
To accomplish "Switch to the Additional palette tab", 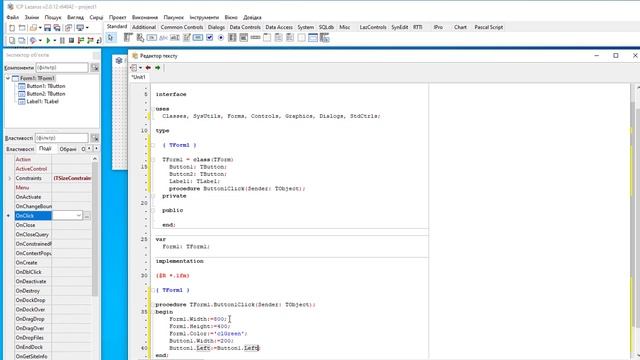I will point(144,27).
